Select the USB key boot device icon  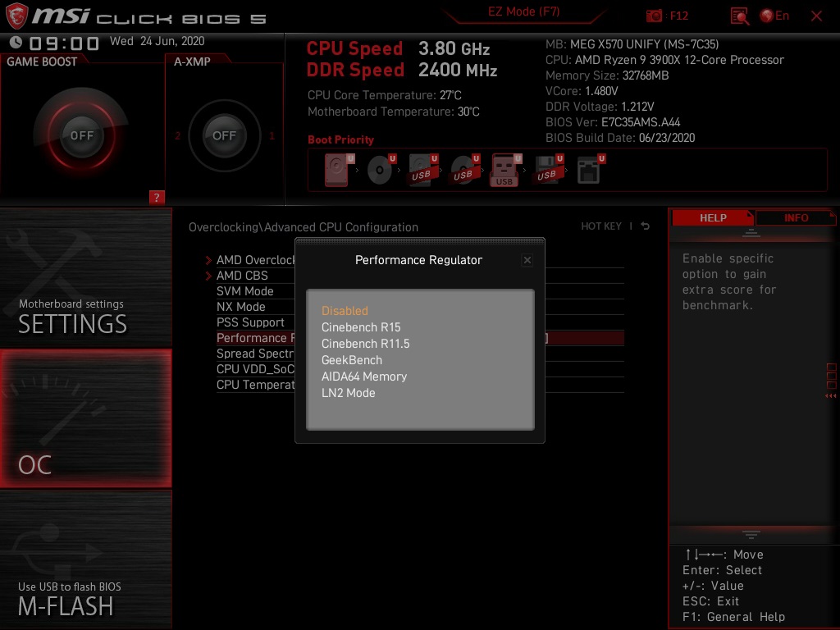coord(505,170)
